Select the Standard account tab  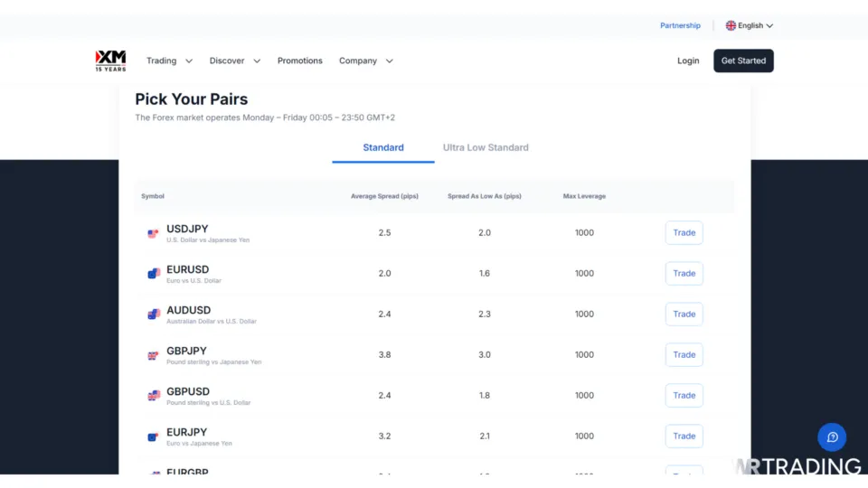tap(383, 147)
